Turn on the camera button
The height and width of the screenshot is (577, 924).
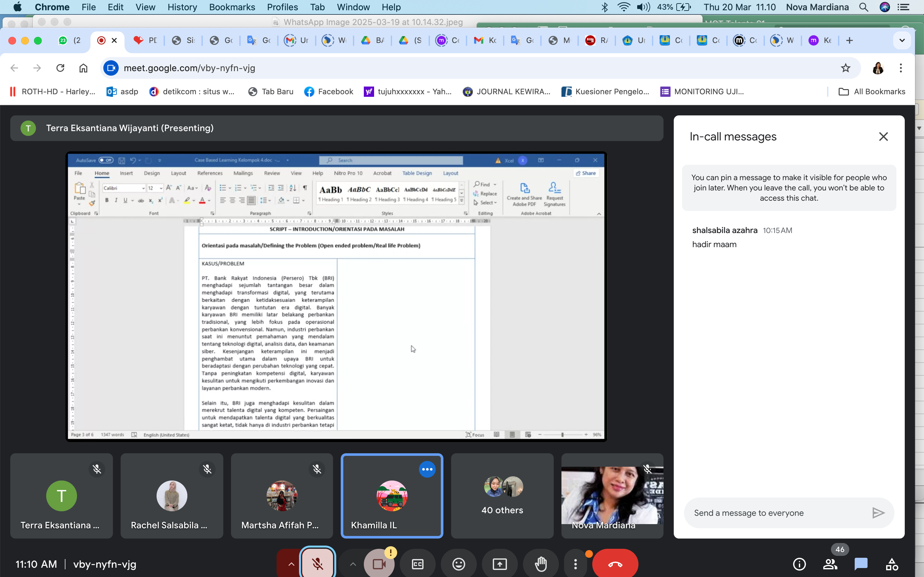[x=379, y=564]
